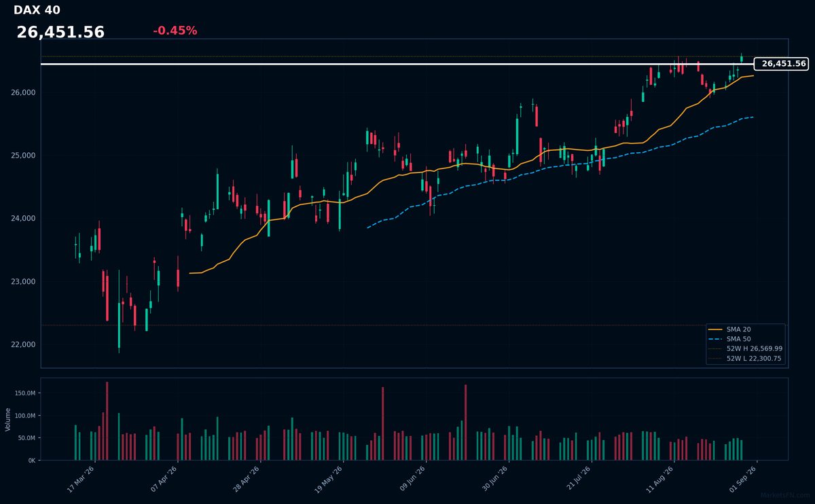Click the tall red volume bar in late May
Viewport: 815px width, 504px height.
point(382,424)
